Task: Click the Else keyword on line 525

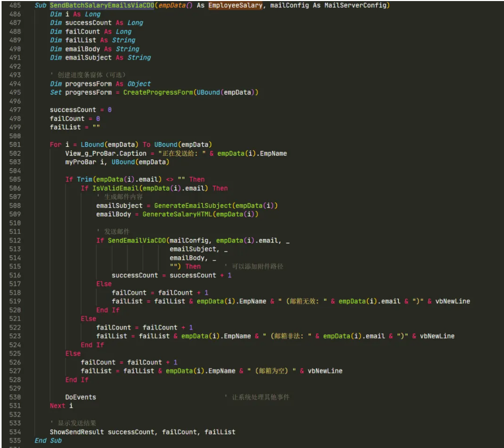Action: [x=73, y=354]
